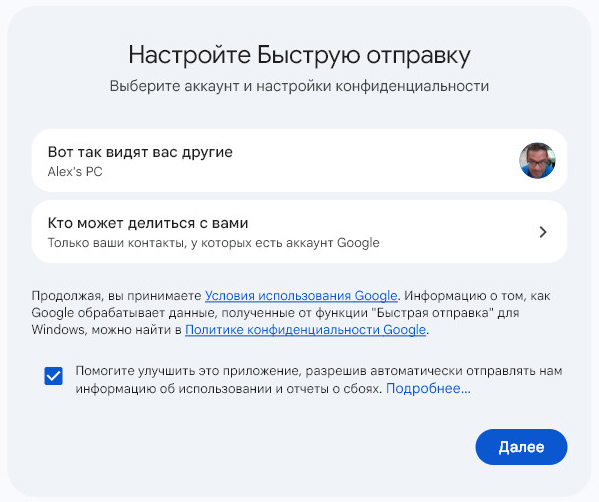Toggle via Помогите улучшить это приложение label
The height and width of the screenshot is (502, 599).
319,371
